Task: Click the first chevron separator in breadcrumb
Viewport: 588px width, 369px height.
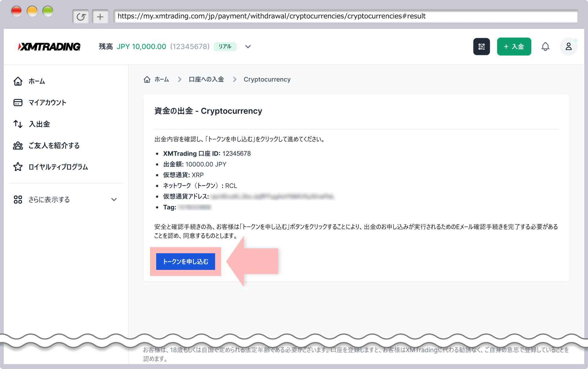Action: (x=179, y=79)
